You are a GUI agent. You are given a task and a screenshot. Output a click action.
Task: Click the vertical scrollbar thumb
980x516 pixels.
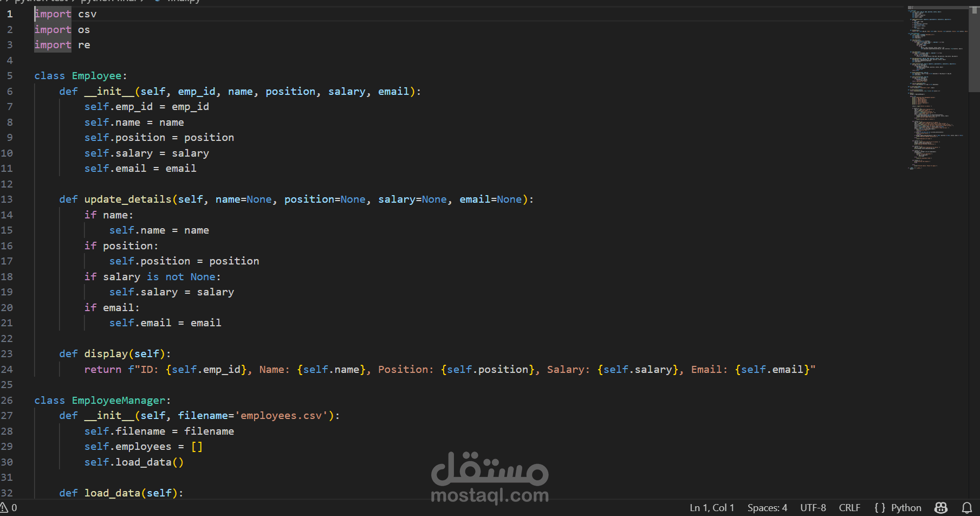click(974, 49)
